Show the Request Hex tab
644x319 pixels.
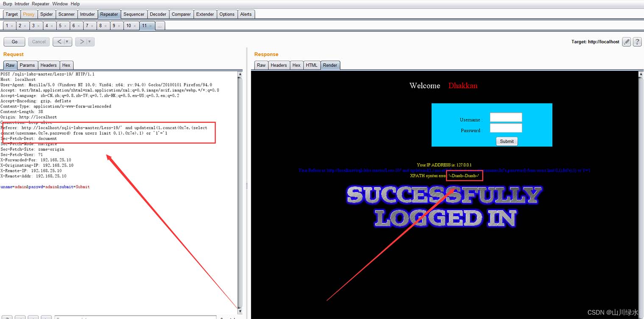point(66,65)
